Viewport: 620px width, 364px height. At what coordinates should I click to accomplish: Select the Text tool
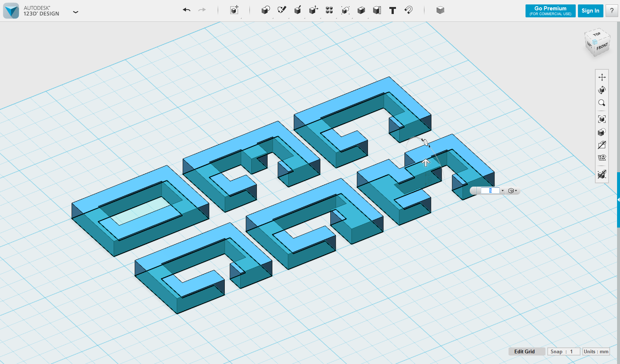(393, 10)
